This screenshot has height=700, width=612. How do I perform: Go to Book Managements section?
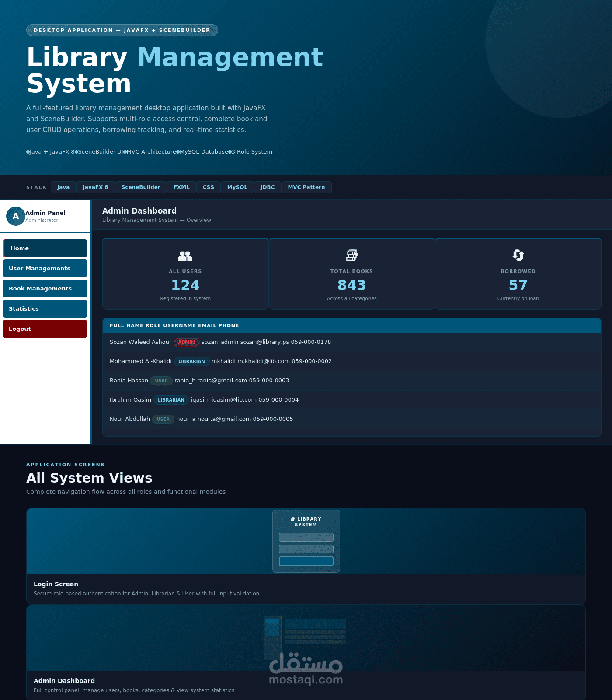[x=45, y=288]
